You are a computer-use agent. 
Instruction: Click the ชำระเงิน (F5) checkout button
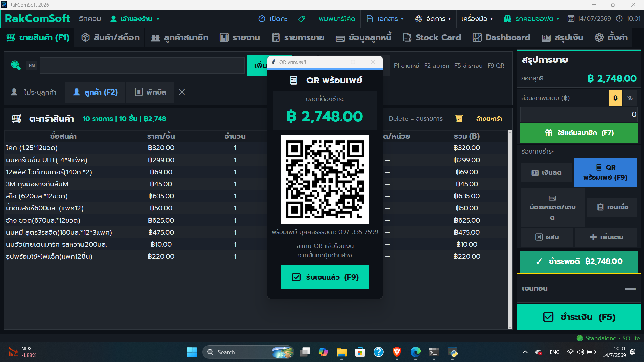pyautogui.click(x=579, y=317)
